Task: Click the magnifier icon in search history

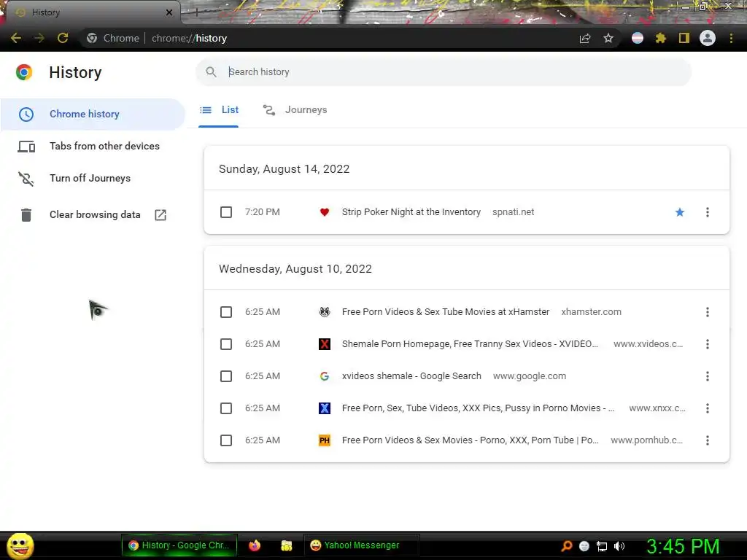Action: 211,72
